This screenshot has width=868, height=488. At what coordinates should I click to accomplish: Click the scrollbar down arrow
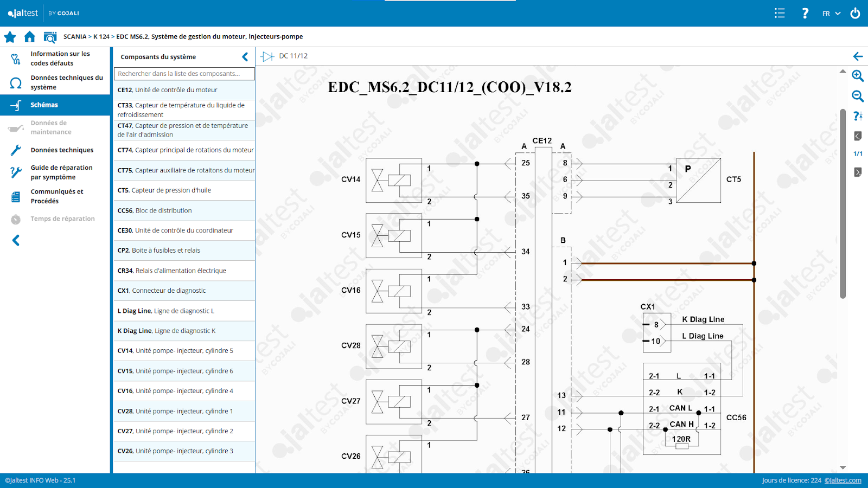(843, 467)
